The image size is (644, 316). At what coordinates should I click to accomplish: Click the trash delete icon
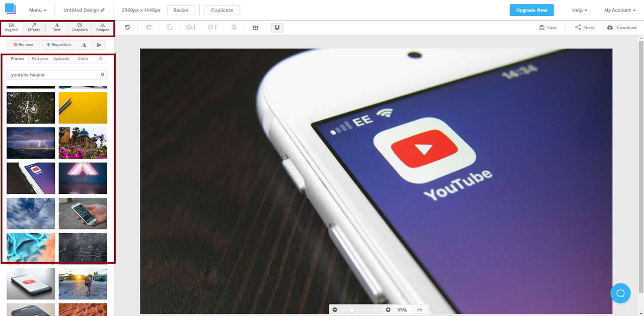[x=234, y=27]
